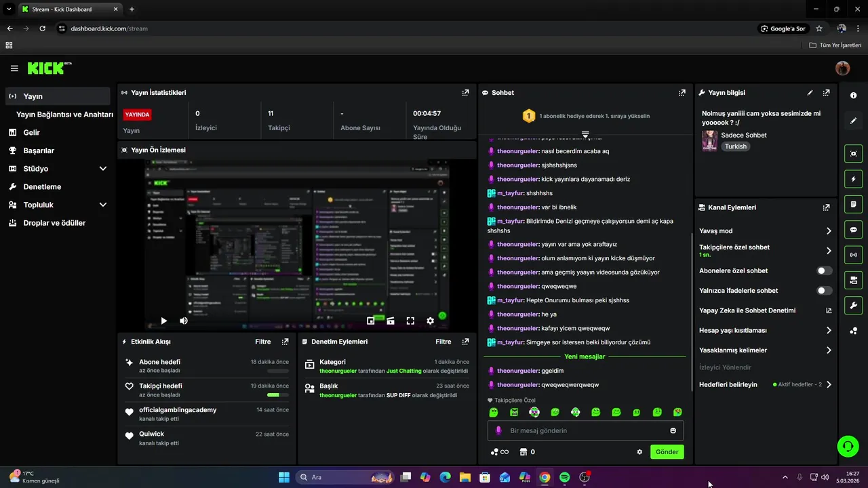The width and height of the screenshot is (868, 488).
Task: Open Yavaş mod options chevron
Action: click(829, 231)
